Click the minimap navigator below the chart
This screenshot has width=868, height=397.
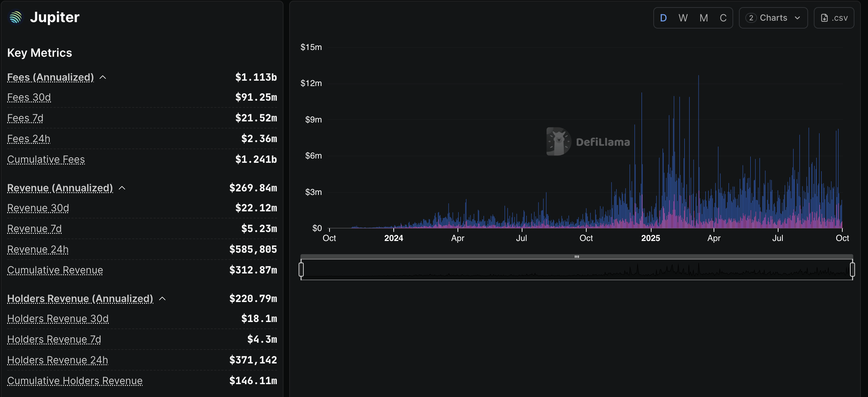(x=577, y=270)
